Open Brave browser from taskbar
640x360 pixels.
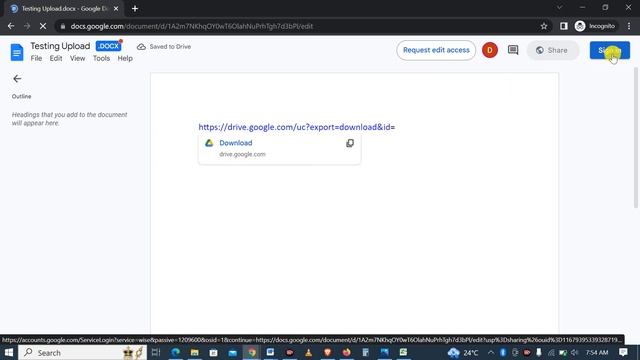click(x=327, y=352)
